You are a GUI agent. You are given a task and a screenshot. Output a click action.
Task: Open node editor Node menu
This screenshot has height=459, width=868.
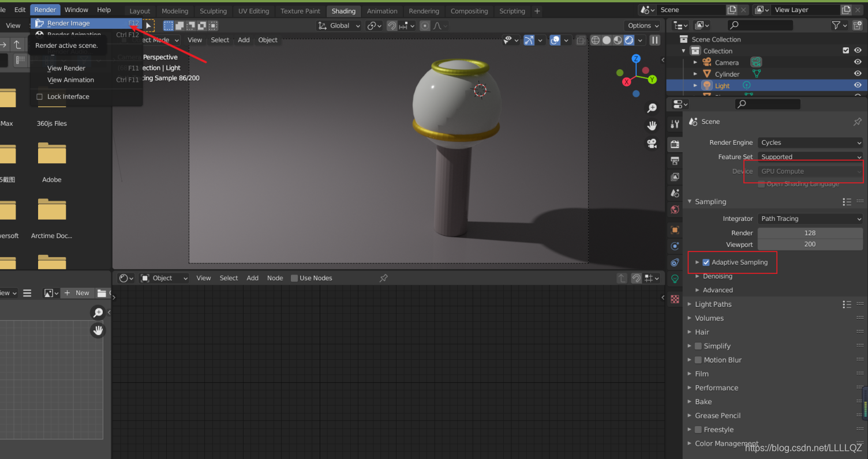click(x=275, y=278)
